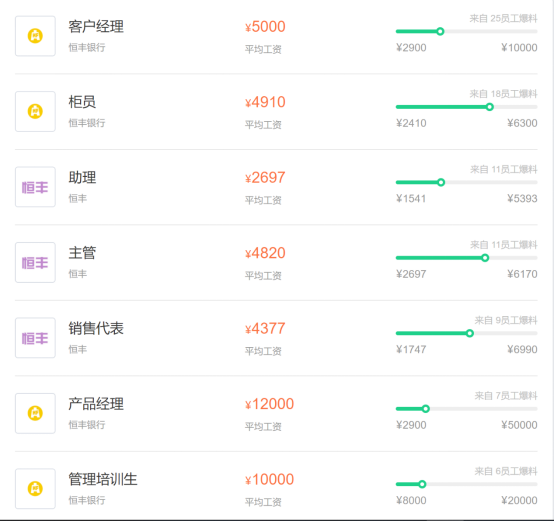Click the ¥12000 average salary figure
The width and height of the screenshot is (554, 521).
click(x=269, y=404)
